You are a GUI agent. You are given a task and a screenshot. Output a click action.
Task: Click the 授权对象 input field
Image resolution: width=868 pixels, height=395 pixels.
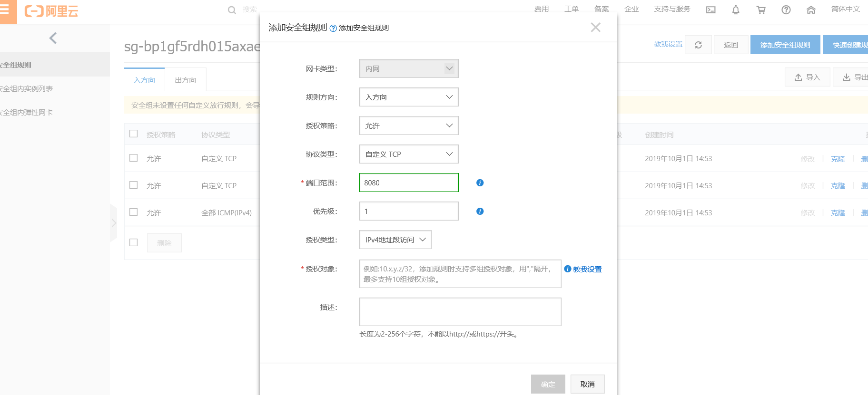pos(460,274)
